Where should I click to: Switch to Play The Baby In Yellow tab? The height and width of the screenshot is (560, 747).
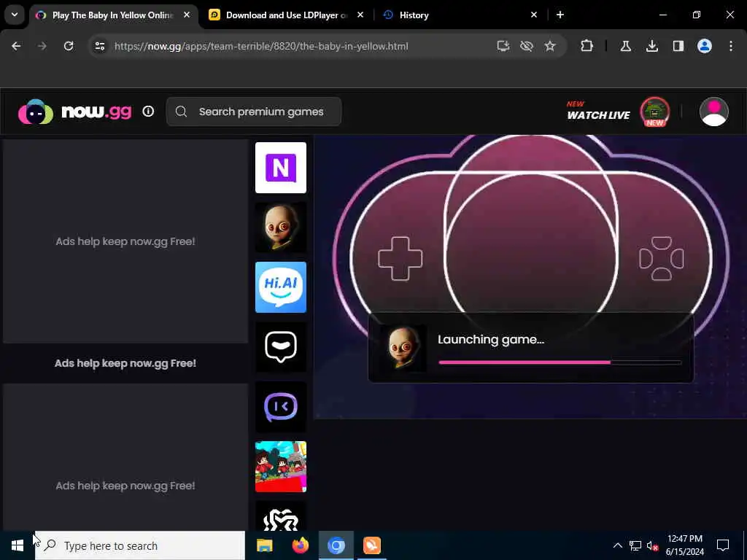112,15
